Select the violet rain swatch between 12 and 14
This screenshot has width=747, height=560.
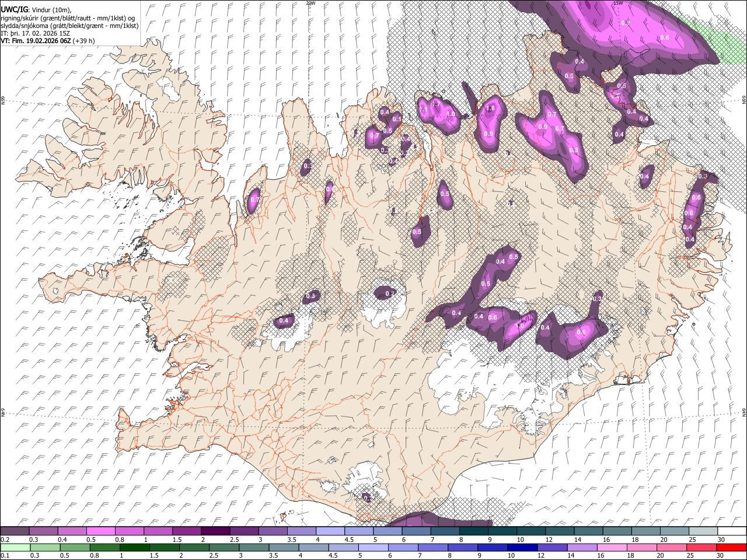pyautogui.click(x=551, y=547)
